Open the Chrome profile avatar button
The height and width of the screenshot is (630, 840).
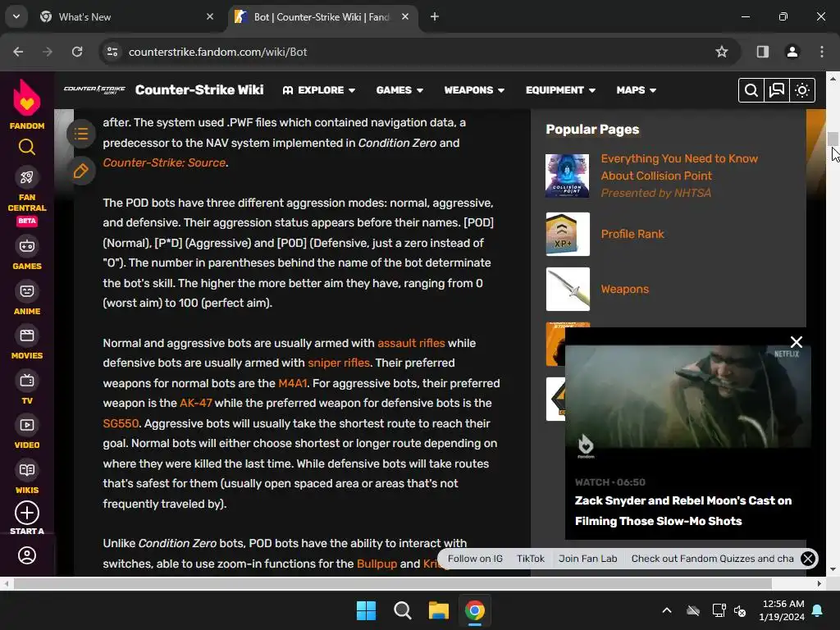click(x=792, y=52)
